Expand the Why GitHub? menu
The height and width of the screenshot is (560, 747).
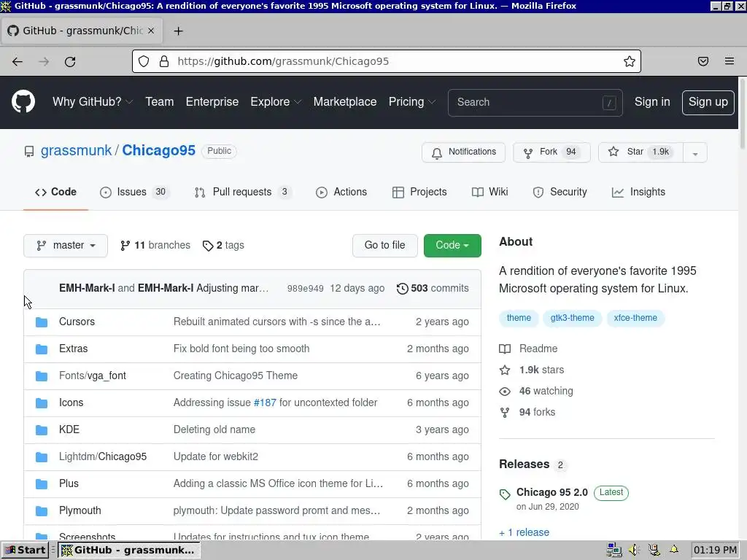(93, 102)
